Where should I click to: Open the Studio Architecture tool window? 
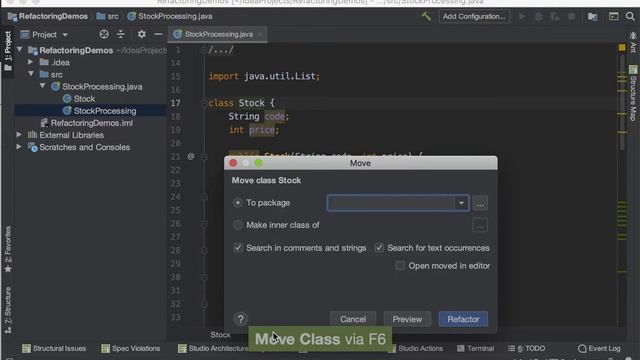[x=213, y=348]
